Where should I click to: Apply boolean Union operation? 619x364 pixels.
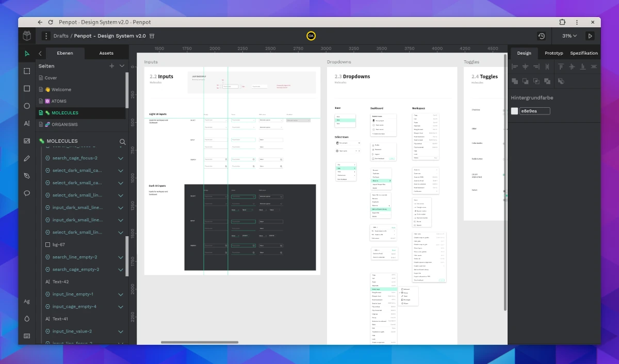pos(514,81)
